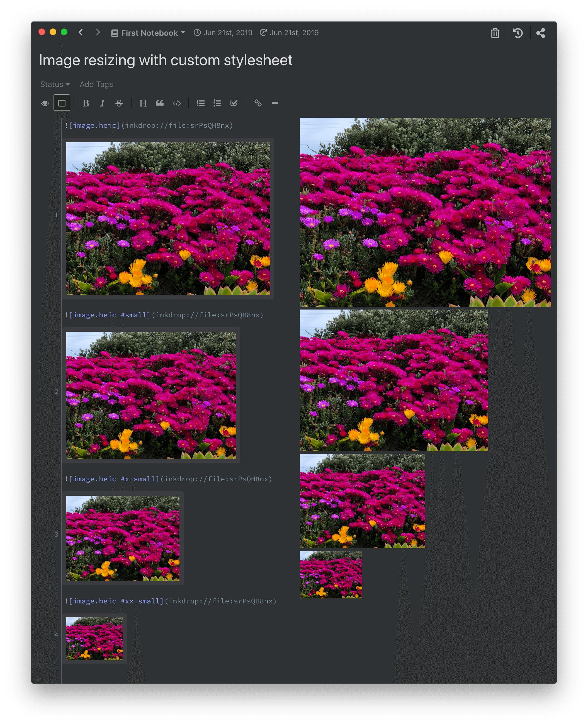
Task: Navigate back with left arrow
Action: (81, 33)
